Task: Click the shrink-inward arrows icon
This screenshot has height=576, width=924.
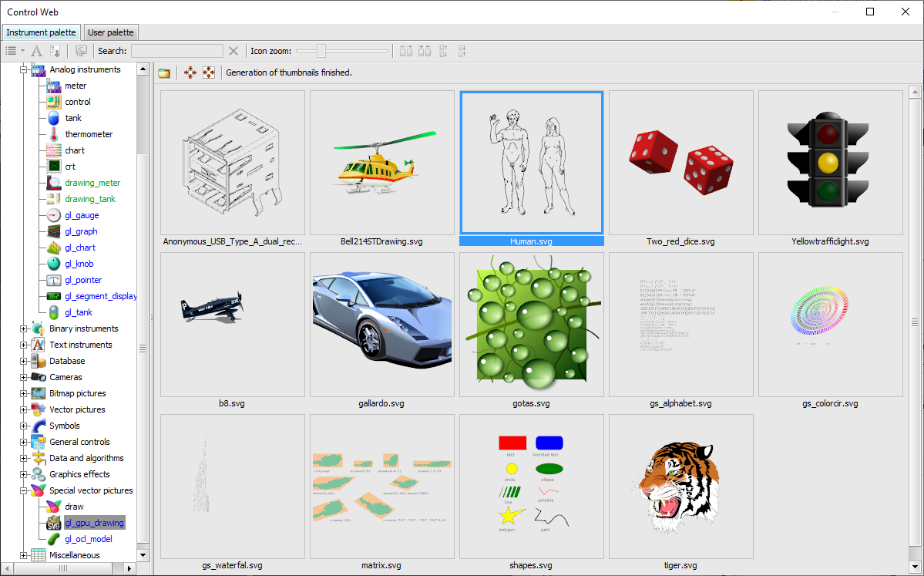Action: pyautogui.click(x=209, y=72)
